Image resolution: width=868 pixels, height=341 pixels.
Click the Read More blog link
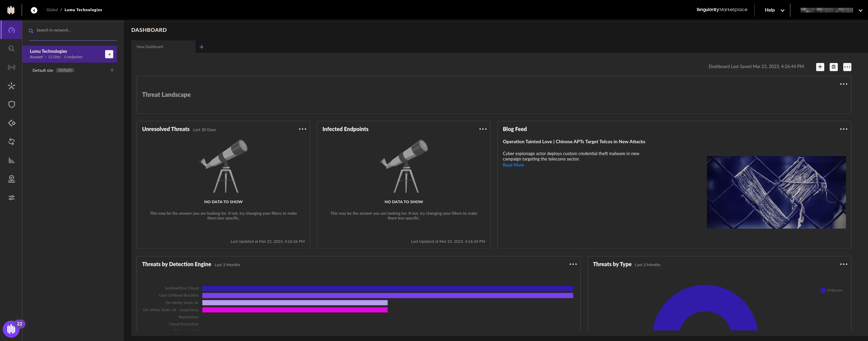pyautogui.click(x=513, y=165)
